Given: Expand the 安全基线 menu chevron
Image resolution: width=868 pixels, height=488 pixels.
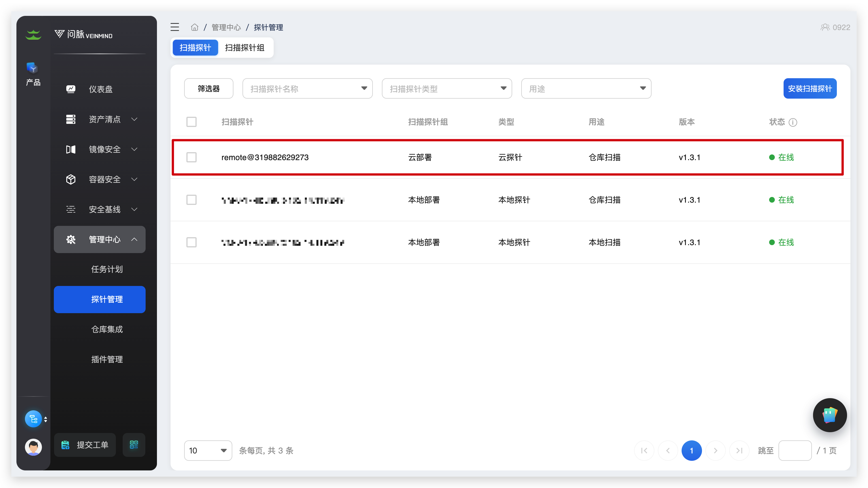Looking at the screenshot, I should [x=135, y=209].
